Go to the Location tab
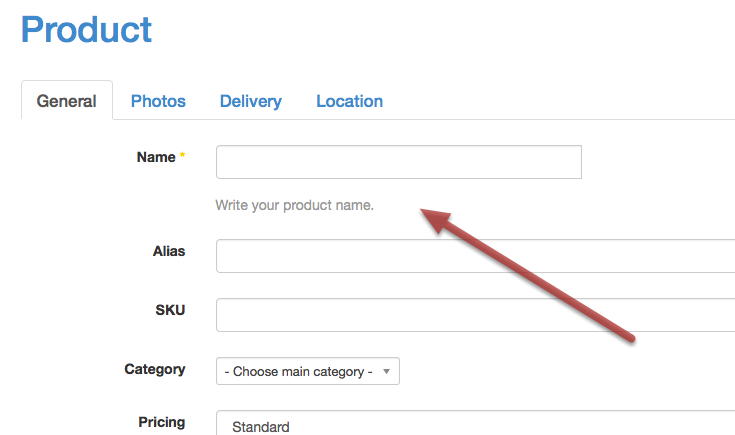The width and height of the screenshot is (735, 435). pyautogui.click(x=349, y=101)
